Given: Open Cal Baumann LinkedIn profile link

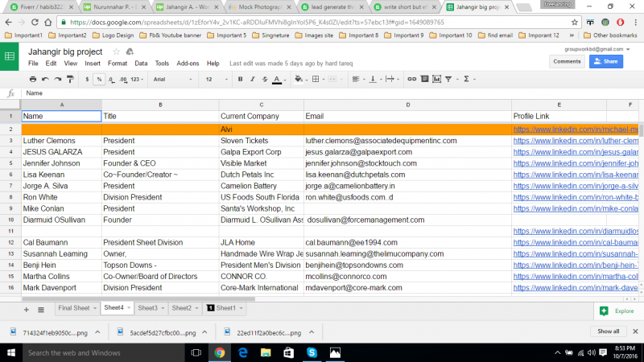Looking at the screenshot, I should click(x=576, y=243).
